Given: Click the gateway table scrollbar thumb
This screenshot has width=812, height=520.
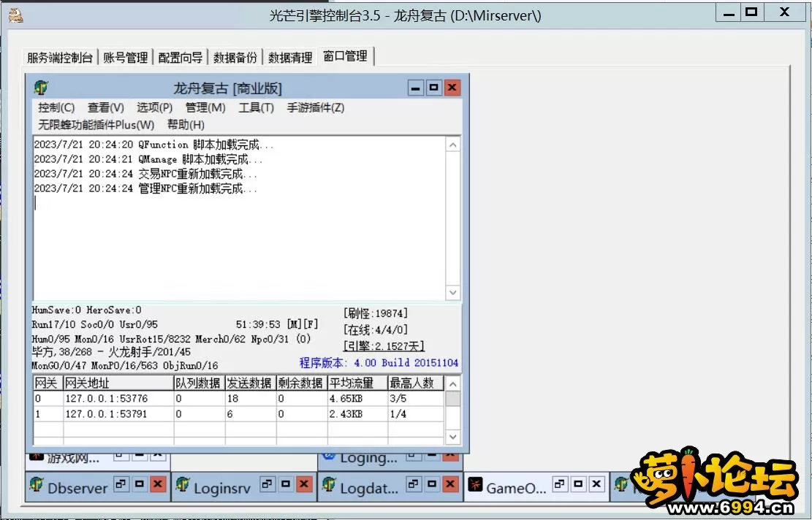Looking at the screenshot, I should (452, 399).
